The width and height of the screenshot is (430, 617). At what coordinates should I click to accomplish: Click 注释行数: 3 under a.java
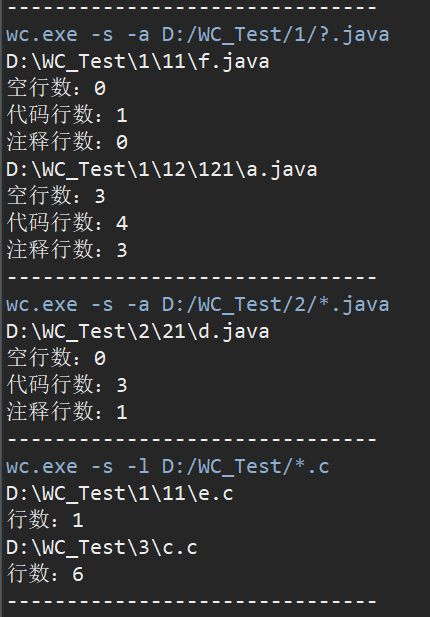(67, 249)
